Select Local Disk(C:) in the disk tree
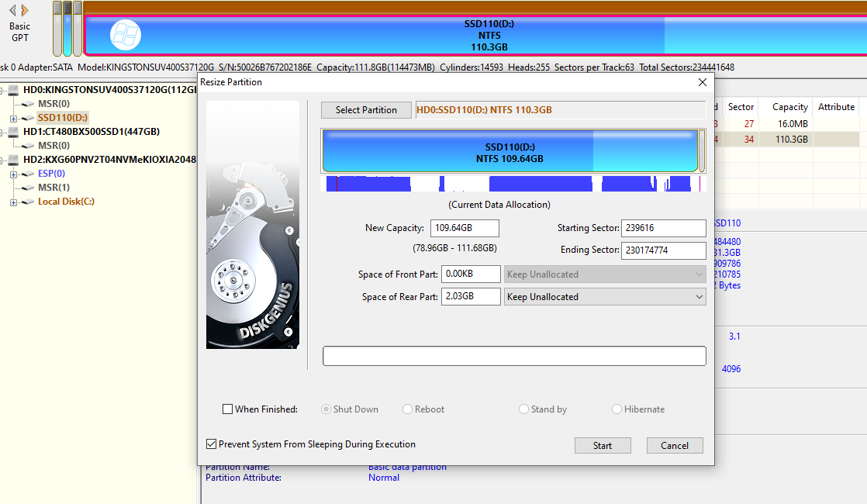Screen dimensions: 867x504 pos(66,202)
